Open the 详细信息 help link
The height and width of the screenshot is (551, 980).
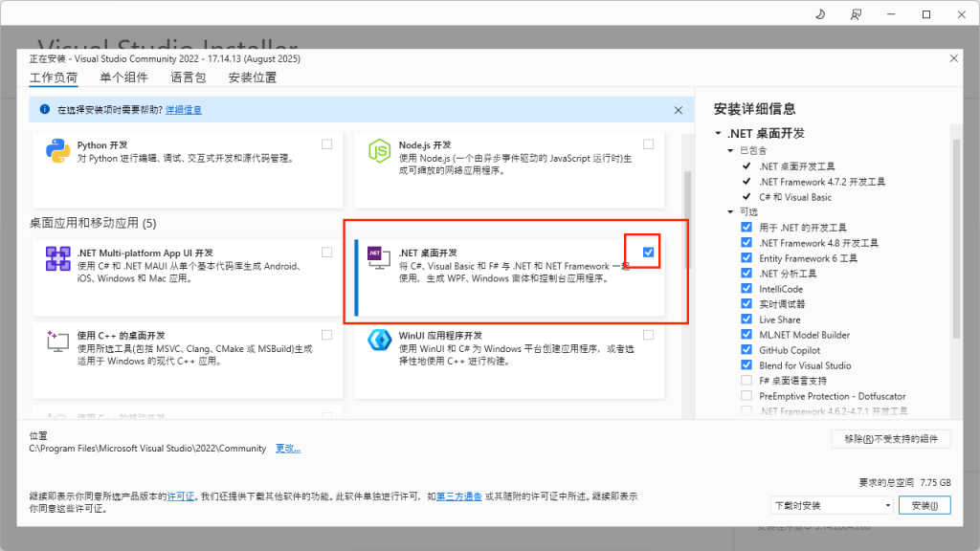184,109
